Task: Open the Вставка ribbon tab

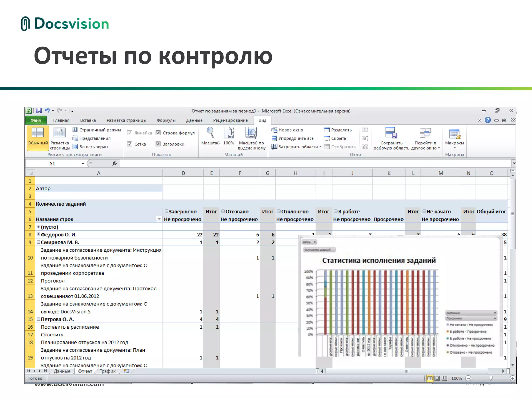Action: (x=88, y=120)
